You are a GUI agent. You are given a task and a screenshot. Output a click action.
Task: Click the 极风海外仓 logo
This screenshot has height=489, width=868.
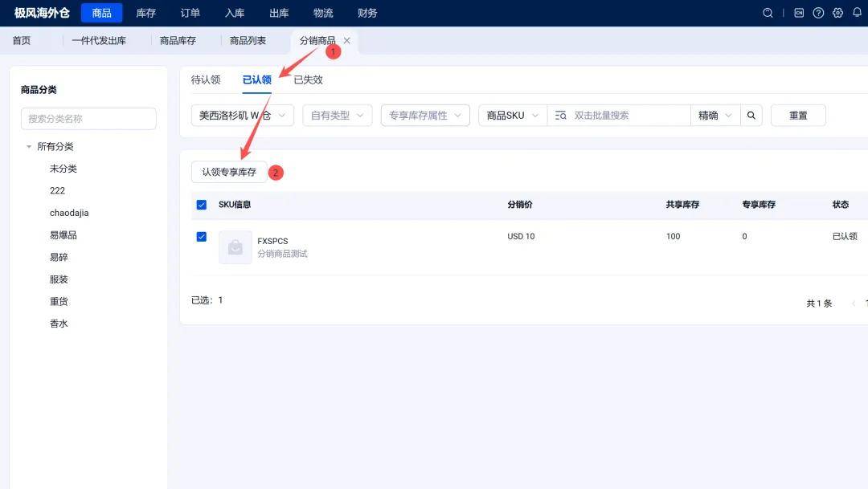42,13
